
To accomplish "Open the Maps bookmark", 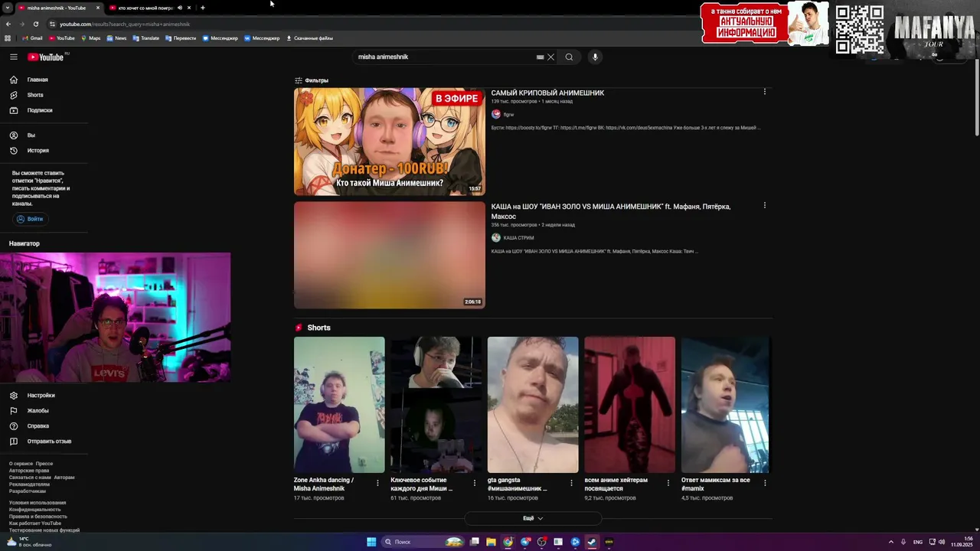I will pos(90,37).
